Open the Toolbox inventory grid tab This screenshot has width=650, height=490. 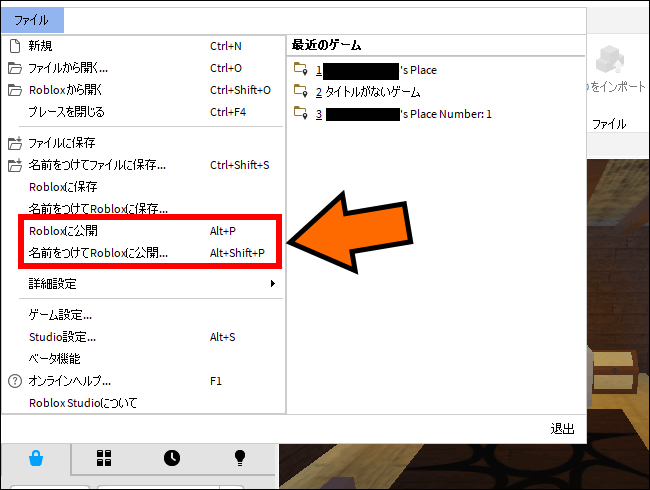104,458
